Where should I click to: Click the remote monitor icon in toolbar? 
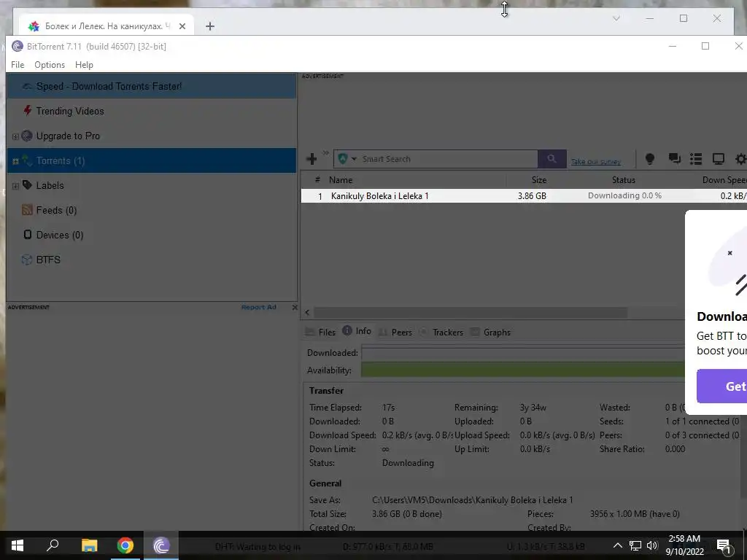[x=718, y=158]
